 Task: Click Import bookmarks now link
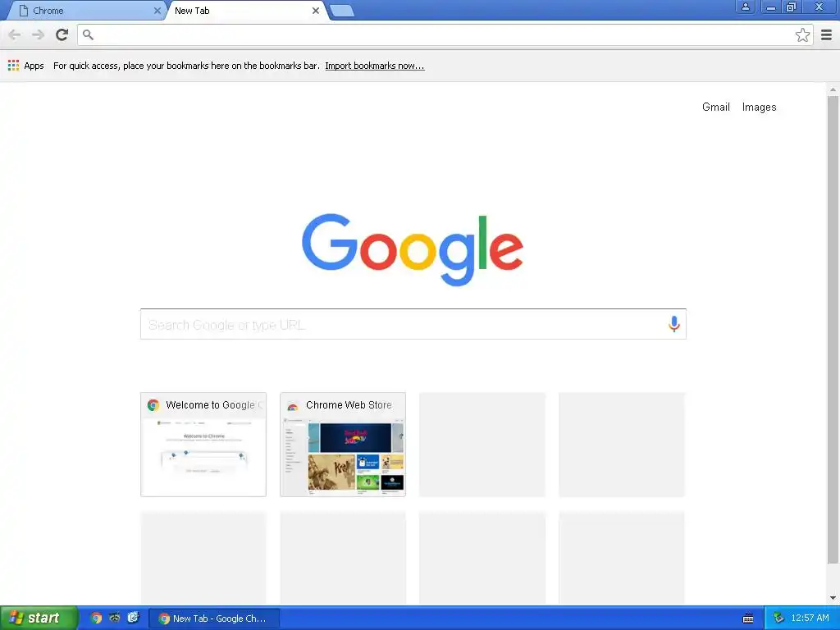click(374, 66)
